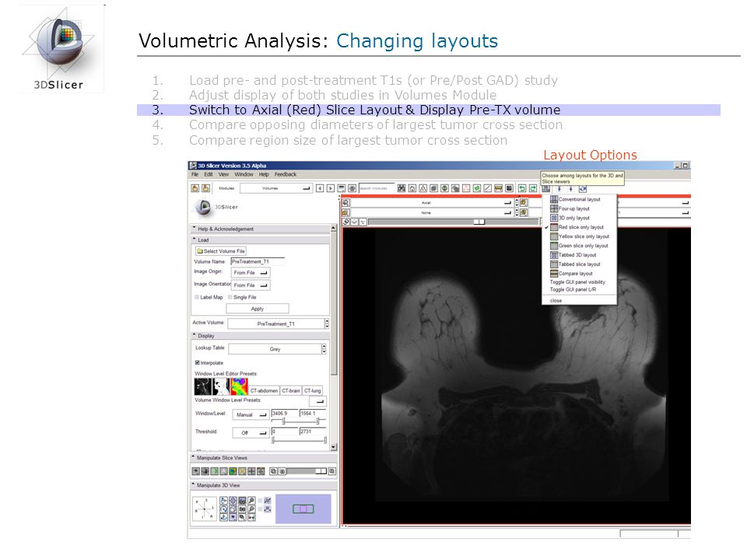Click close at bottom of layout menu
This screenshot has width=747, height=560.
point(556,300)
